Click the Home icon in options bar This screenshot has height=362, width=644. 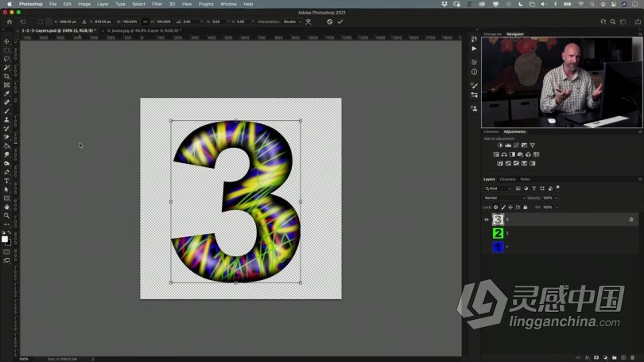click(10, 21)
